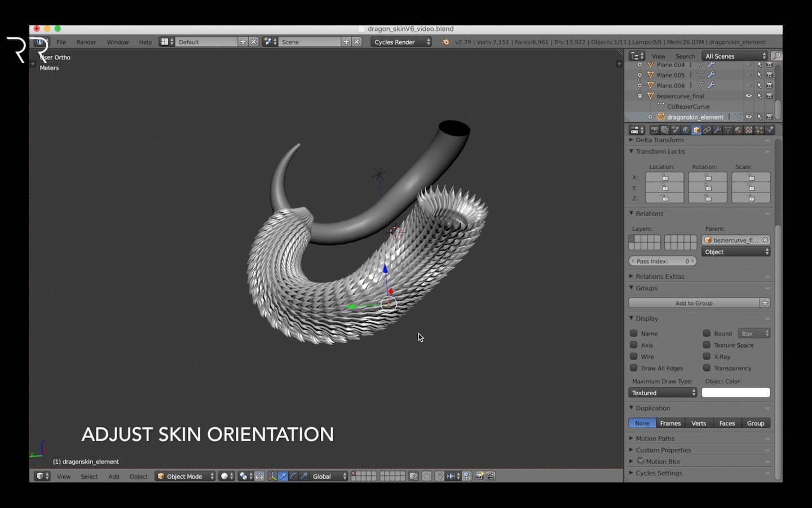Image resolution: width=812 pixels, height=508 pixels.
Task: Open the Object menu in viewport header
Action: click(138, 476)
